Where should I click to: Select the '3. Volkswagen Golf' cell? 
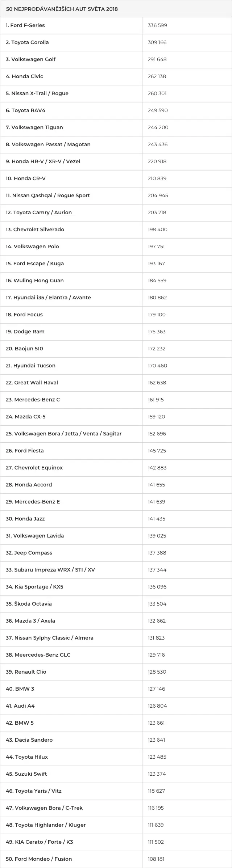point(71,60)
